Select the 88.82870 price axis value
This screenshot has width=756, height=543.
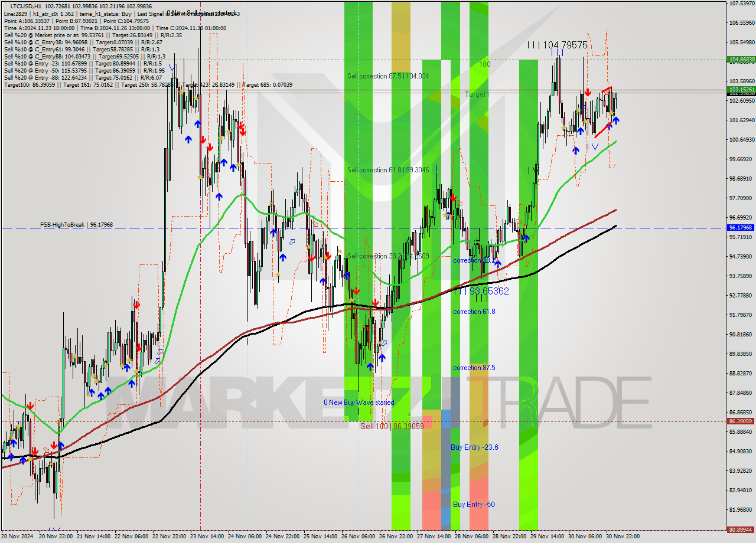point(742,374)
